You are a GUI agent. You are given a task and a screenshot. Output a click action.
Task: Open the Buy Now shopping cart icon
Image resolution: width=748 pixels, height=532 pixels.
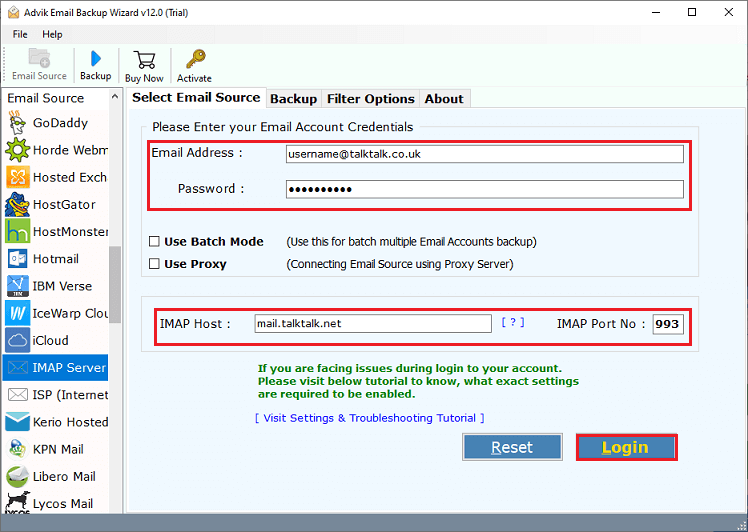point(144,60)
